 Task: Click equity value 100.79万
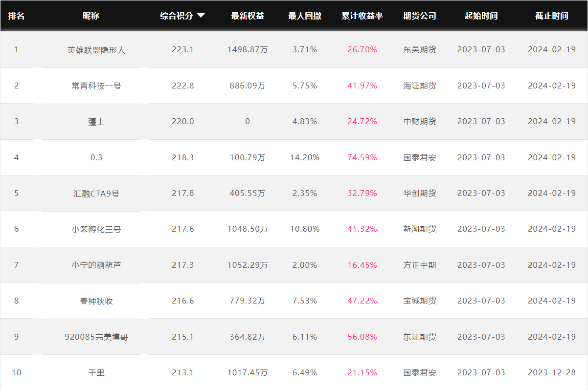(x=248, y=157)
